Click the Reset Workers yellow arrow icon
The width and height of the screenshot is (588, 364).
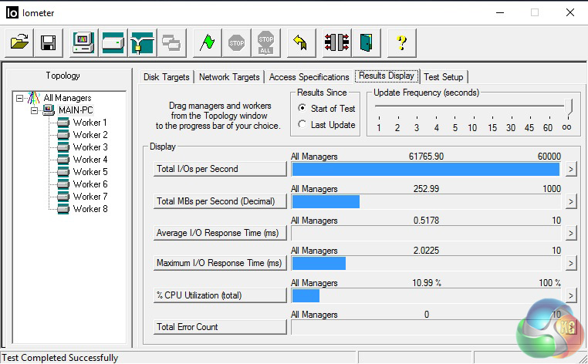301,42
